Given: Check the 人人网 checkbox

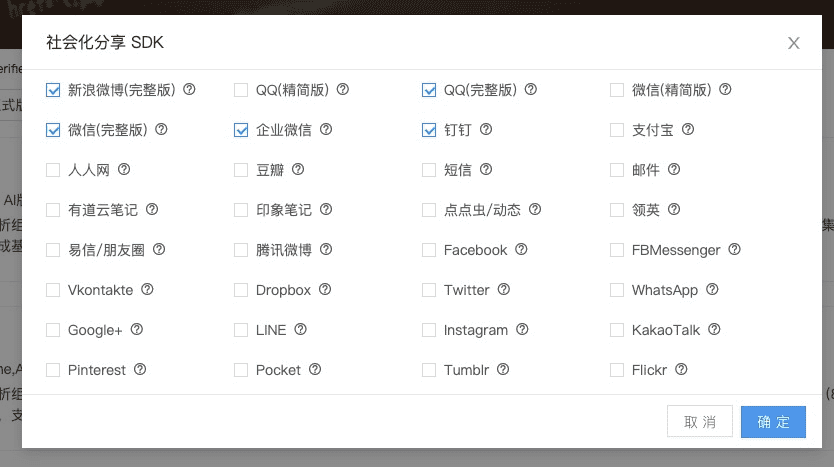Looking at the screenshot, I should click(x=53, y=170).
